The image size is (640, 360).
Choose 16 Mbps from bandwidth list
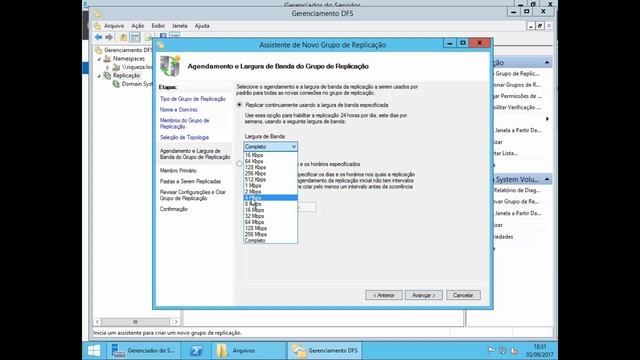coord(271,210)
